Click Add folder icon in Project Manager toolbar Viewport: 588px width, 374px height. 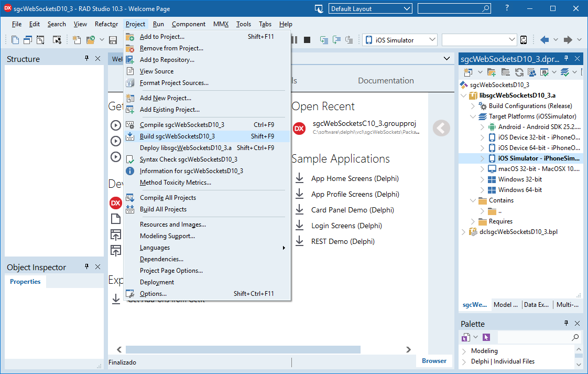pos(492,72)
